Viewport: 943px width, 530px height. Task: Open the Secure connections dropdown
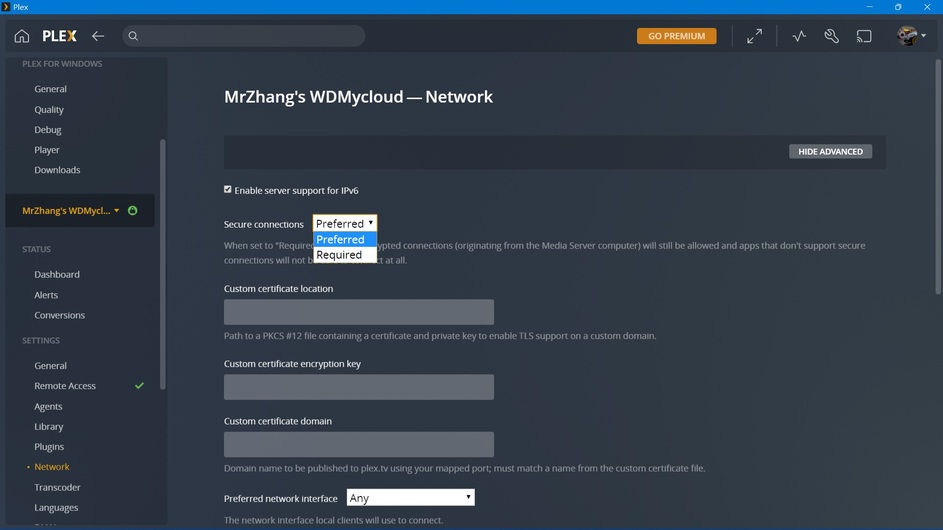tap(345, 223)
